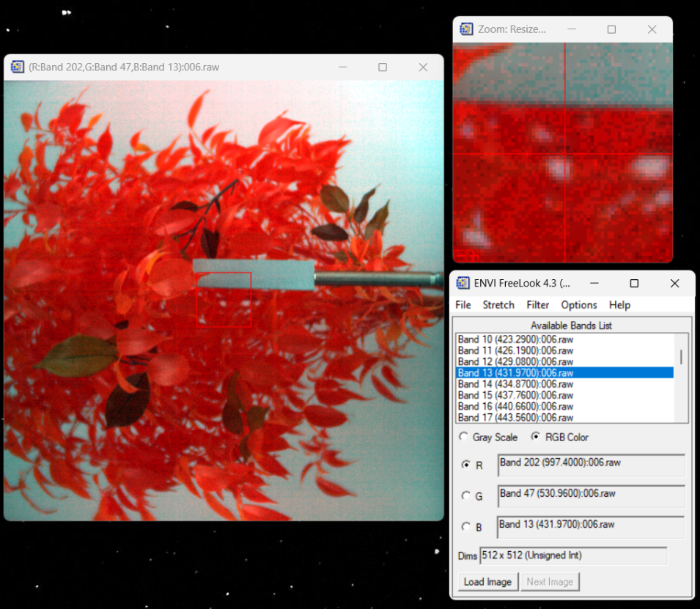Click the Zoom window title bar icon

pos(466,29)
